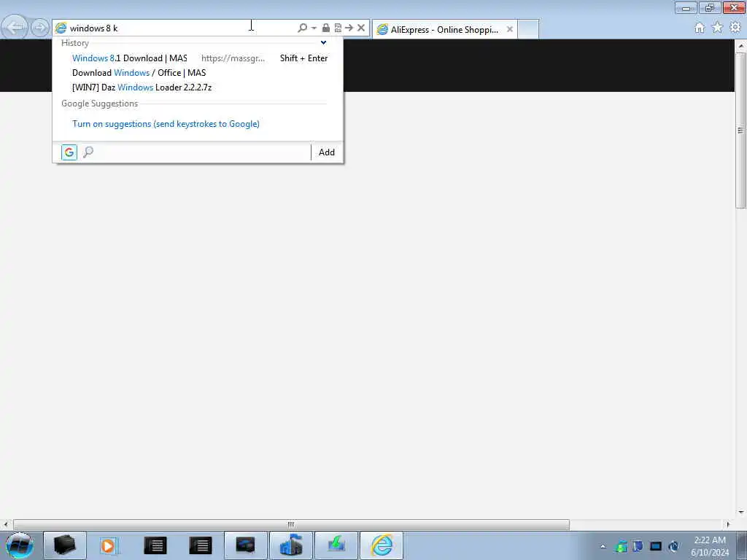Click the horizontal scrollbar right arrow
The width and height of the screenshot is (747, 560).
[x=728, y=525]
